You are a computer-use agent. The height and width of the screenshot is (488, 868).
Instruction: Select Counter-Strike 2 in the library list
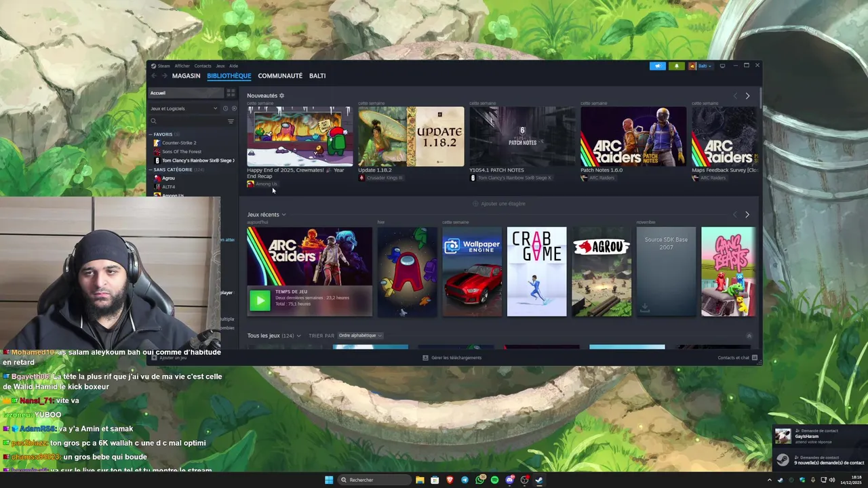click(179, 143)
